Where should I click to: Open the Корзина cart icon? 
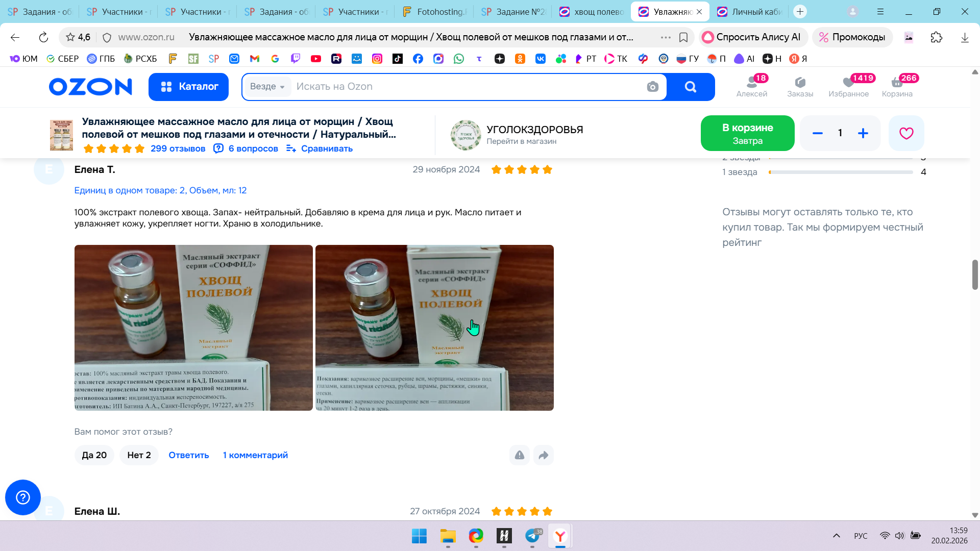coord(897,86)
